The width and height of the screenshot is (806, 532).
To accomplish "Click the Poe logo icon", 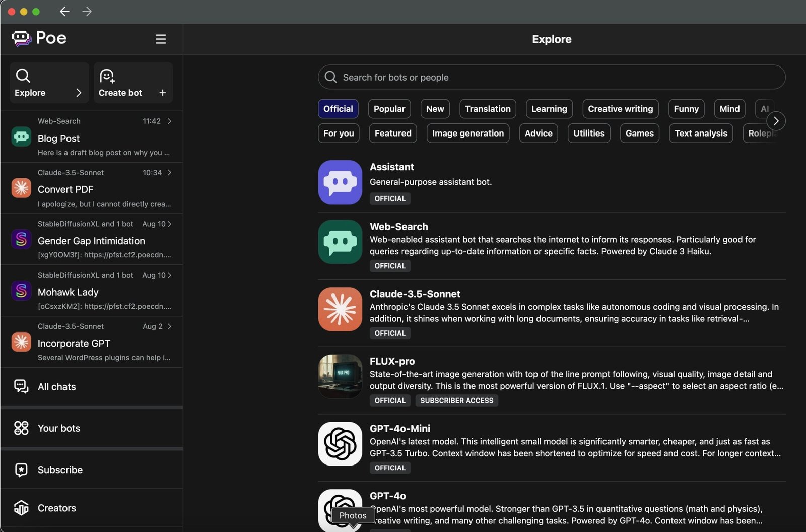I will tap(21, 38).
